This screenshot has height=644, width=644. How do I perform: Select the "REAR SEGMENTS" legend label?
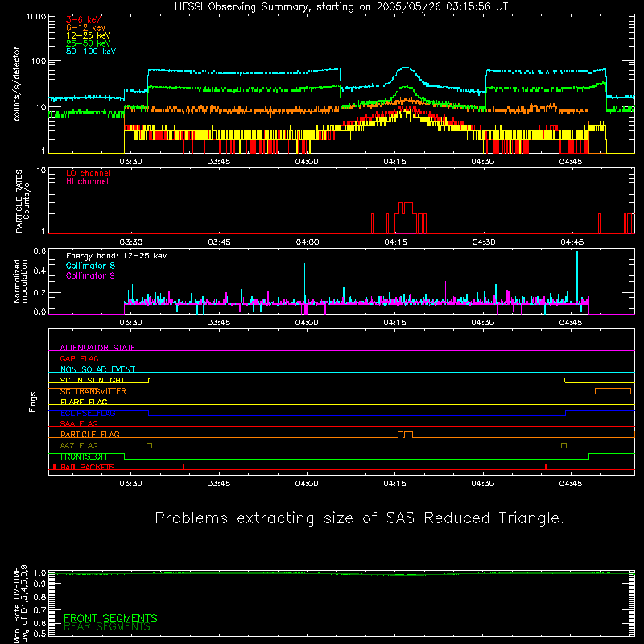[107, 627]
